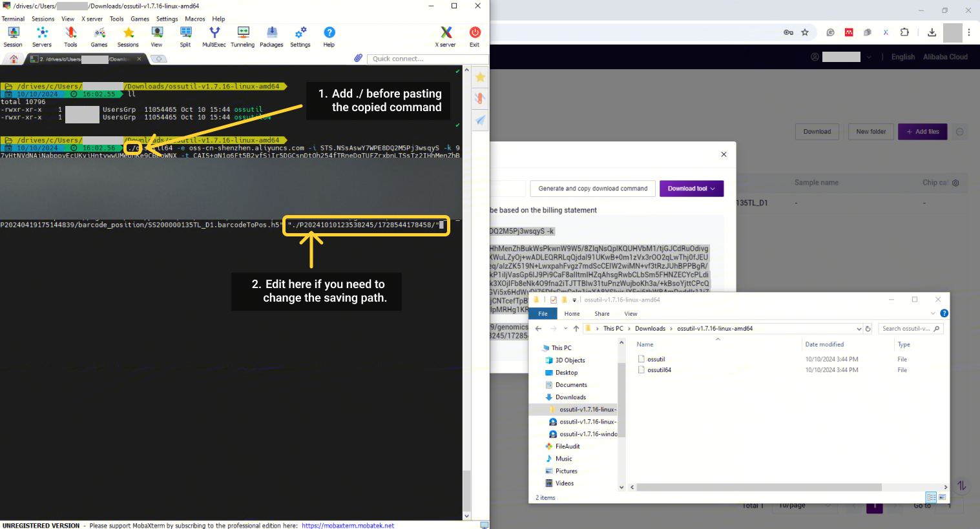Click into the Quick connect field
Image resolution: width=980 pixels, height=529 pixels.
(426, 59)
